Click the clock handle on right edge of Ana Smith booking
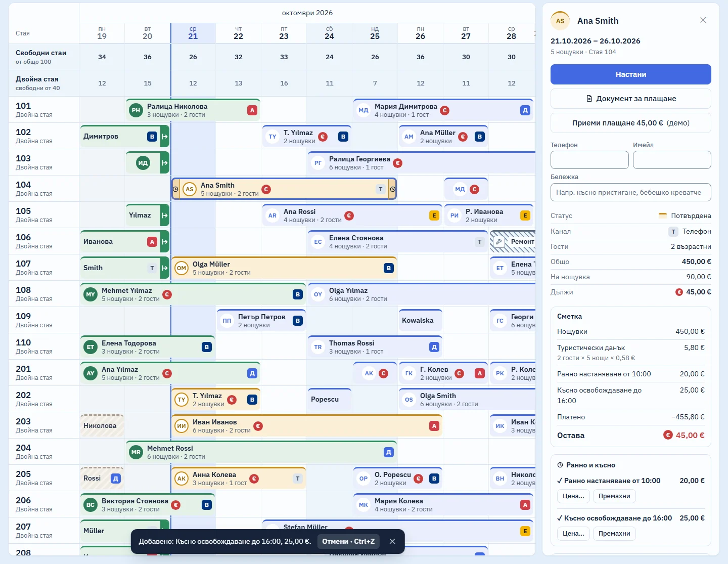 point(392,189)
